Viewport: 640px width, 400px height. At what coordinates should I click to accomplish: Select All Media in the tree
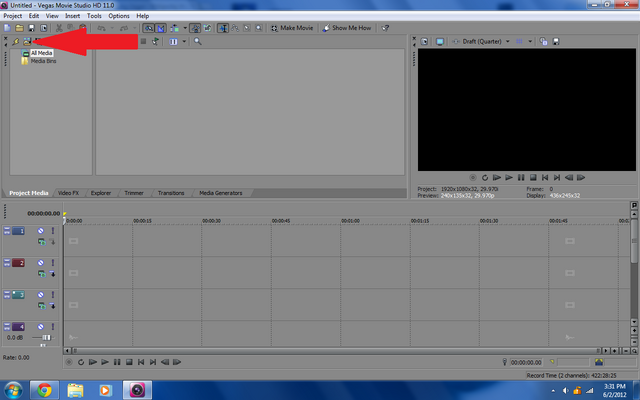coord(42,53)
